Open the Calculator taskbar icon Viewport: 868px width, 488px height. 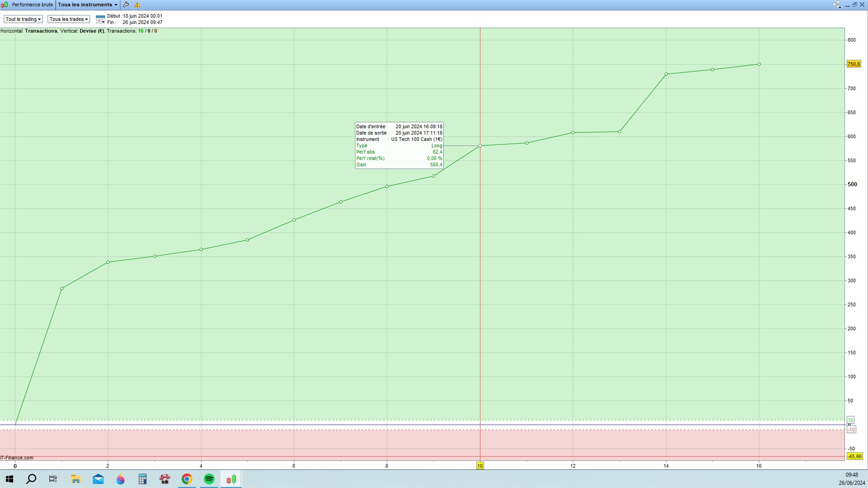143,479
